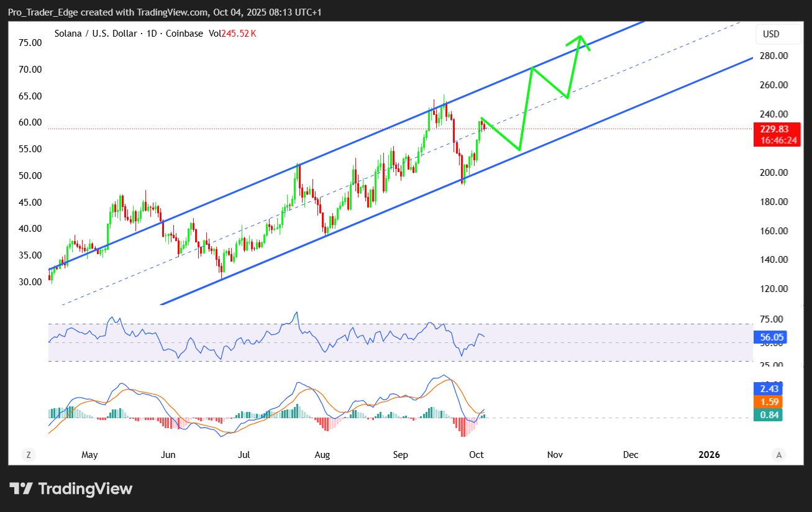812x512 pixels.
Task: Click the Vol 245.52 K volume readout
Action: pos(232,34)
